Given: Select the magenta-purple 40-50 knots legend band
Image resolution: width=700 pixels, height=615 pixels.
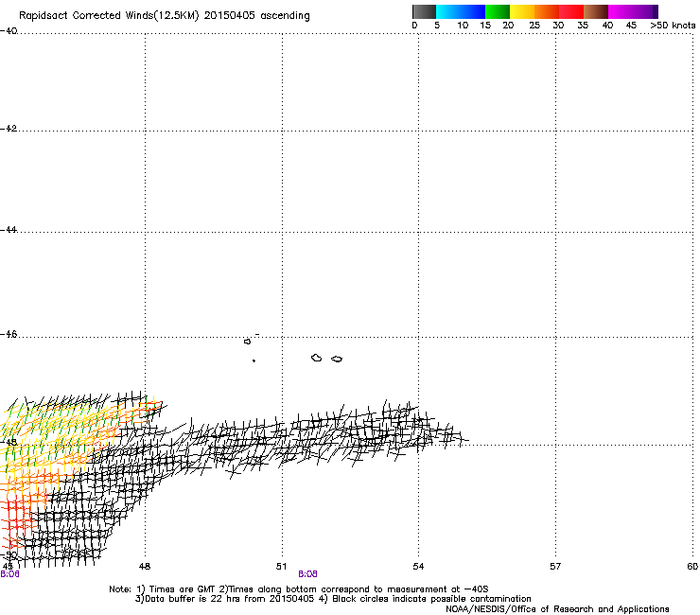Looking at the screenshot, I should pyautogui.click(x=633, y=11).
